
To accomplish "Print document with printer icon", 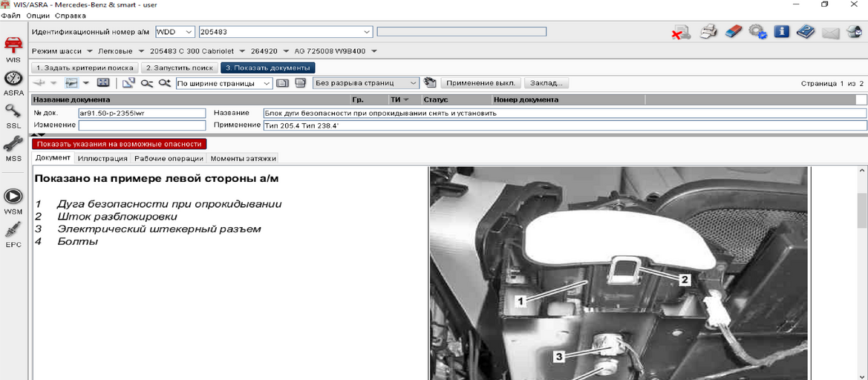I will click(708, 32).
